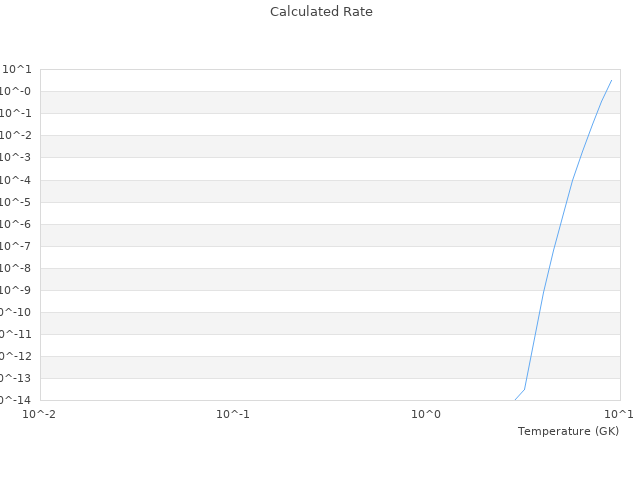Click the 10^-0 vertical axis tick label

[x=17, y=92]
